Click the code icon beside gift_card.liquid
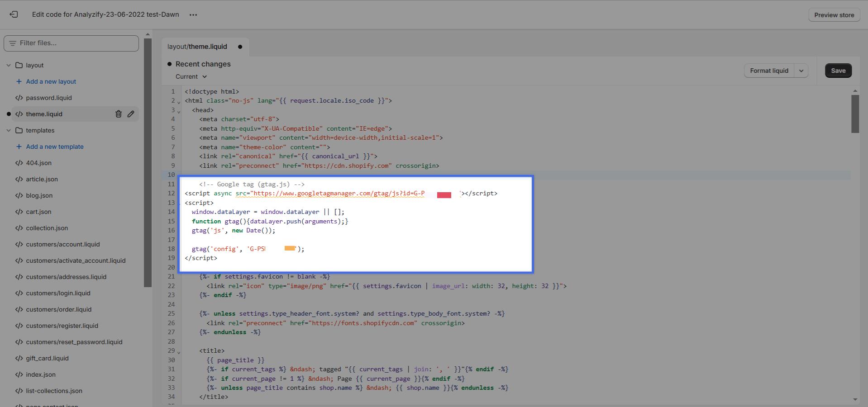Screen dimensions: 868x407 (x=19, y=358)
